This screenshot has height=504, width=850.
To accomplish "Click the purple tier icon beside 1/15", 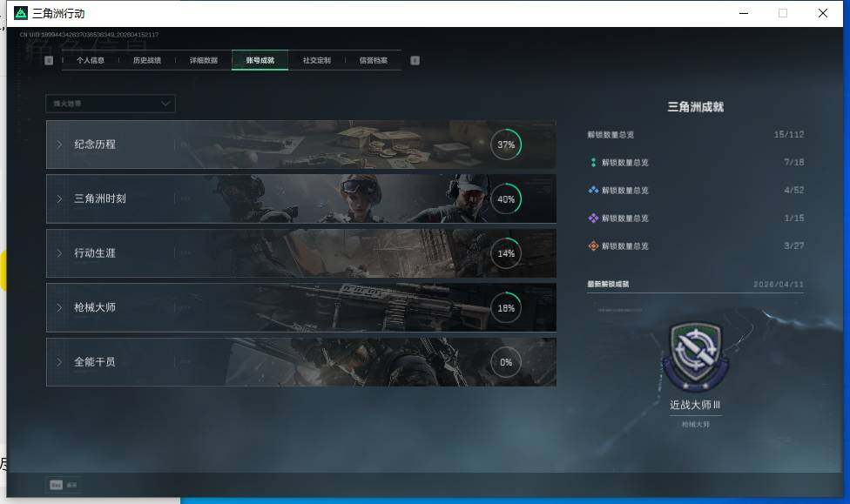I will pyautogui.click(x=593, y=218).
